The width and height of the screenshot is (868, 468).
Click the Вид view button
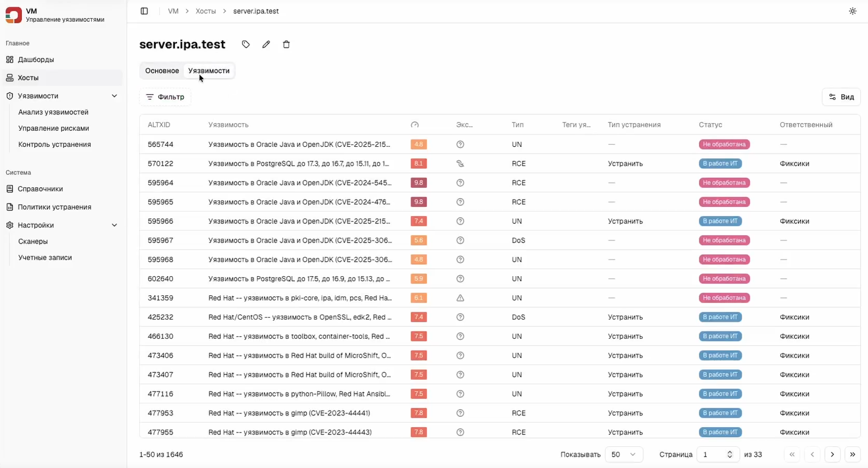click(841, 97)
